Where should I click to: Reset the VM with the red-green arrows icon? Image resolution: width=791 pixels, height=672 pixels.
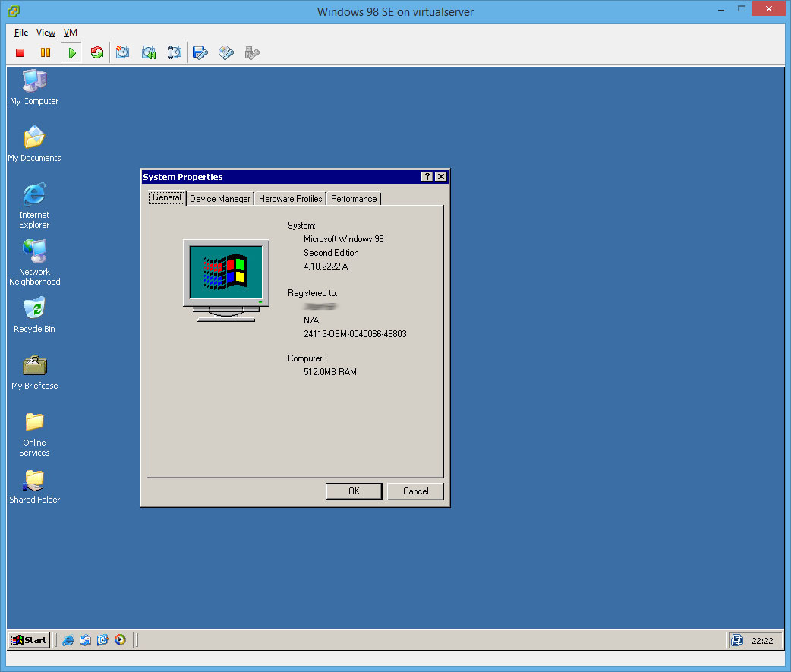97,52
